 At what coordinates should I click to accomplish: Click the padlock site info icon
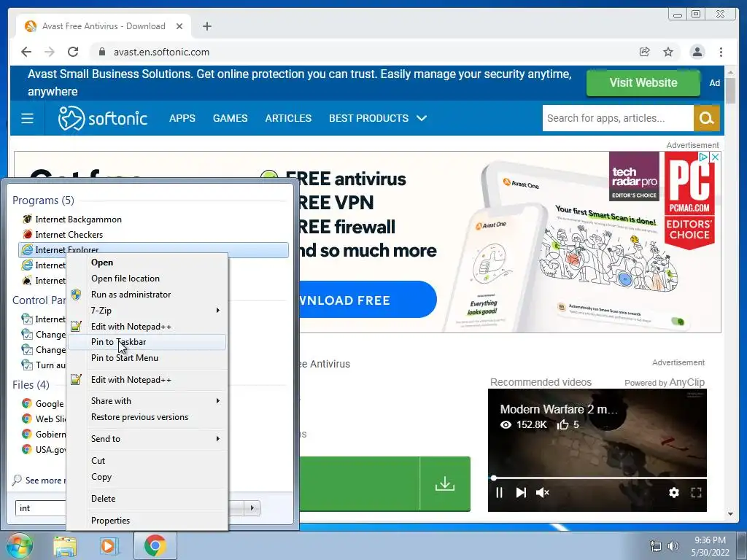tap(101, 52)
